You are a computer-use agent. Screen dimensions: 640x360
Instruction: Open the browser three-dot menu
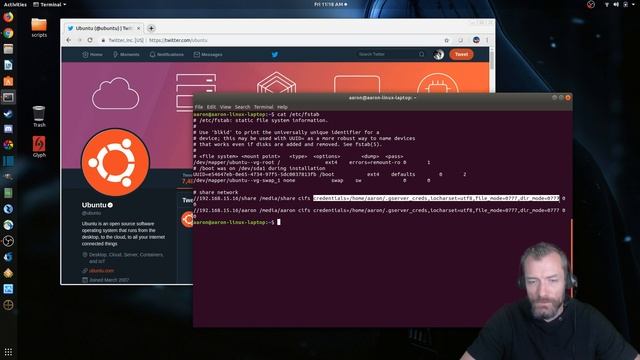pyautogui.click(x=487, y=40)
